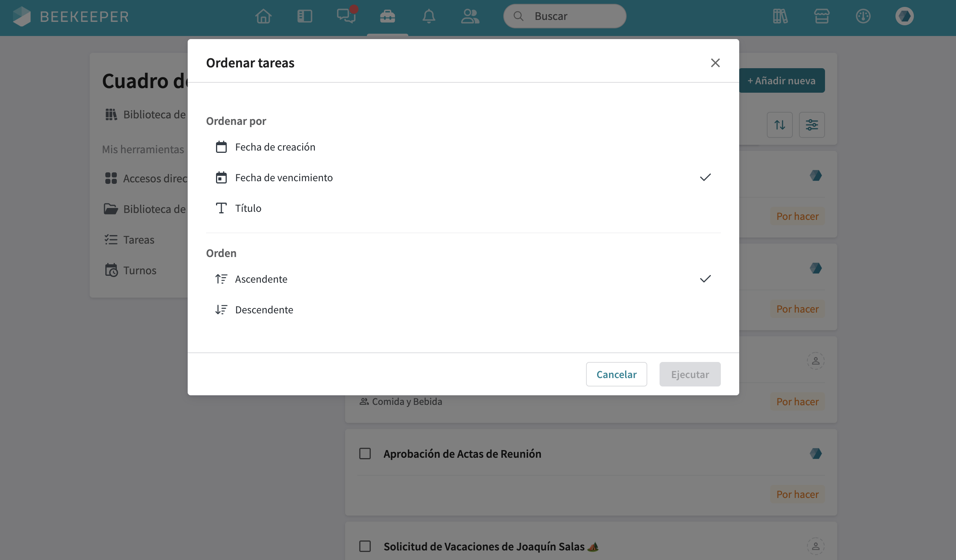Image resolution: width=956 pixels, height=560 pixels.
Task: Click unassigned avatar above Comida y Bebida status
Action: click(816, 361)
